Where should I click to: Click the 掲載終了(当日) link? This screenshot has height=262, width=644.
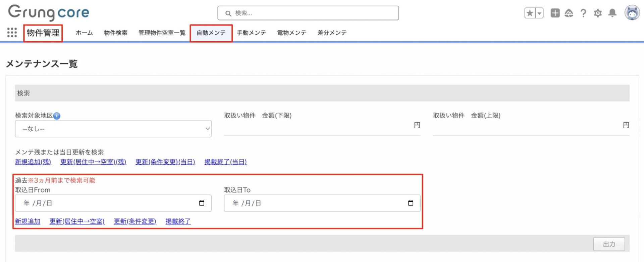pos(225,162)
